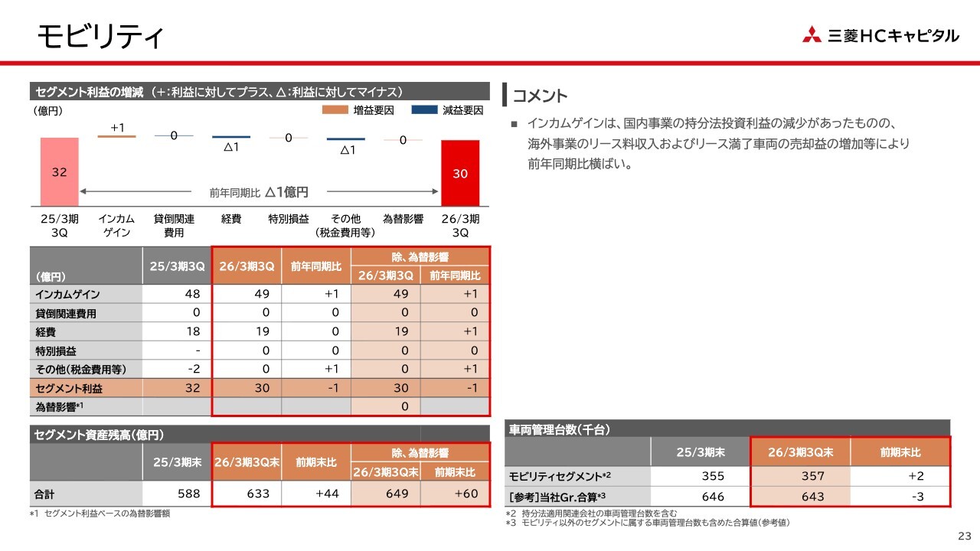
Task: Click the slide page number 23
Action: tap(964, 535)
